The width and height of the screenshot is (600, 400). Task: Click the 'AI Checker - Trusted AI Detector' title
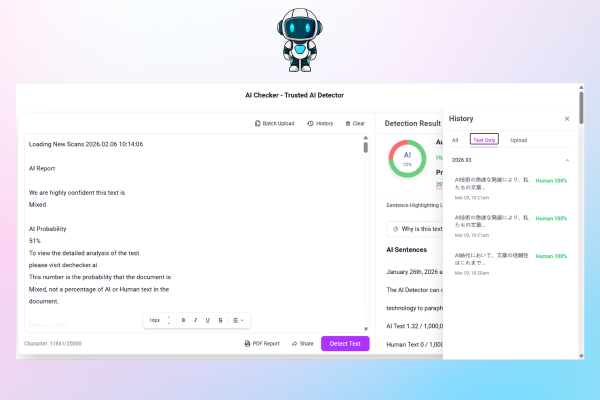pos(294,95)
